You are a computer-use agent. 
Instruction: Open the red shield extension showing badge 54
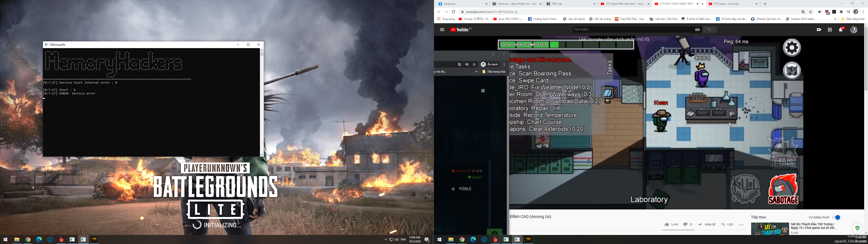827,12
